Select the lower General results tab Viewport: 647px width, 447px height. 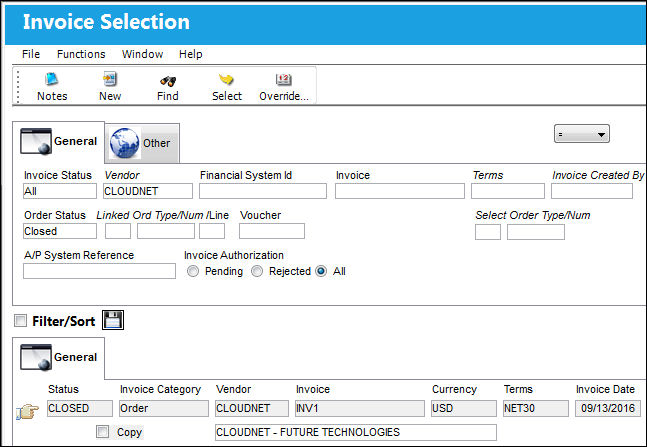click(59, 357)
